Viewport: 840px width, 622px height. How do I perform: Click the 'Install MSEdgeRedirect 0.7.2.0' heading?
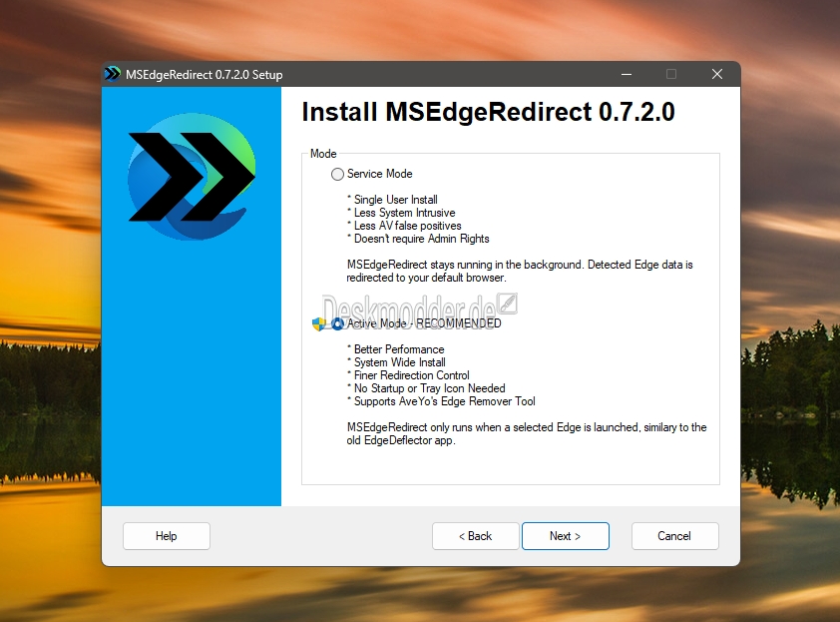click(x=488, y=112)
